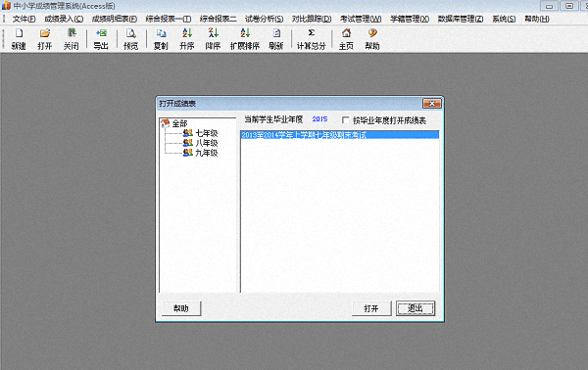
Task: Open the 综合报表二 menu
Action: (x=218, y=19)
